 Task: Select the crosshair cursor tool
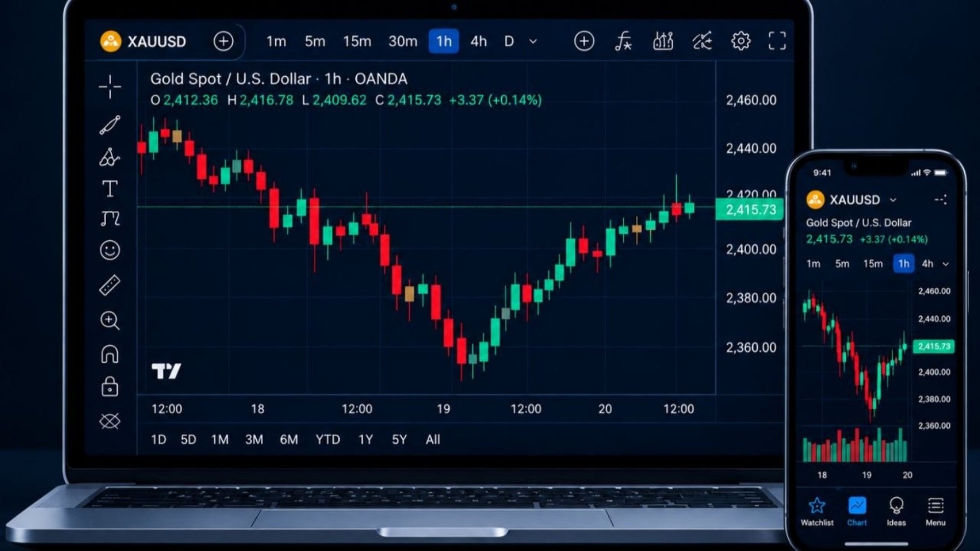point(110,87)
